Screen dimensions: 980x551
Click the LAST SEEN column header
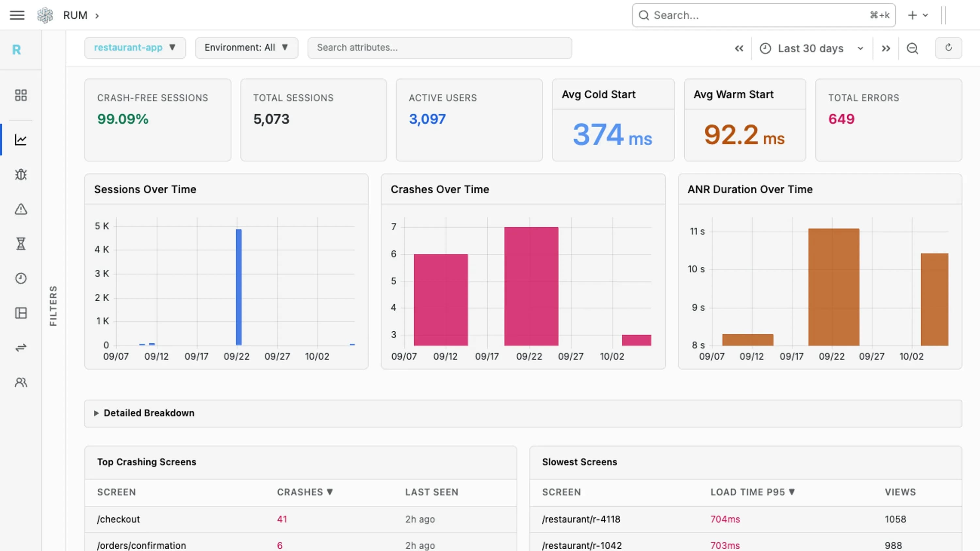coord(432,492)
